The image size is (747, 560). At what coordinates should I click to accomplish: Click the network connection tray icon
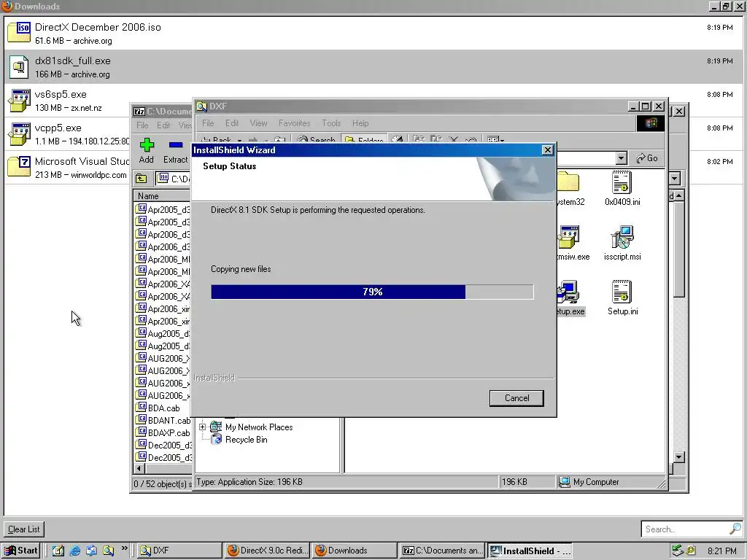coord(677,551)
